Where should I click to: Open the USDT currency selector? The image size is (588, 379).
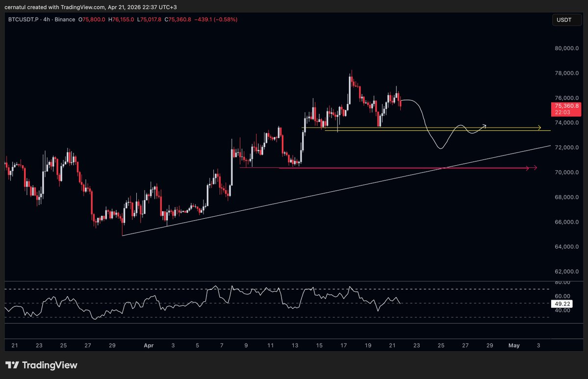coord(565,20)
